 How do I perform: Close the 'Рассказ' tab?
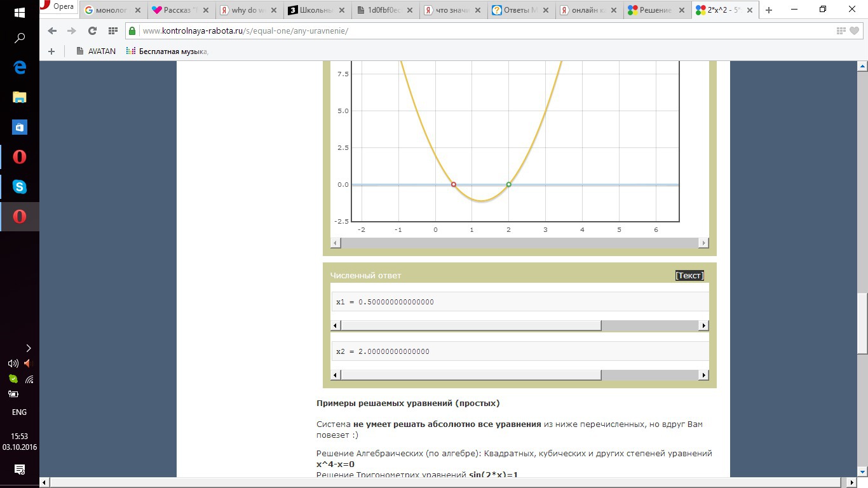click(x=206, y=10)
